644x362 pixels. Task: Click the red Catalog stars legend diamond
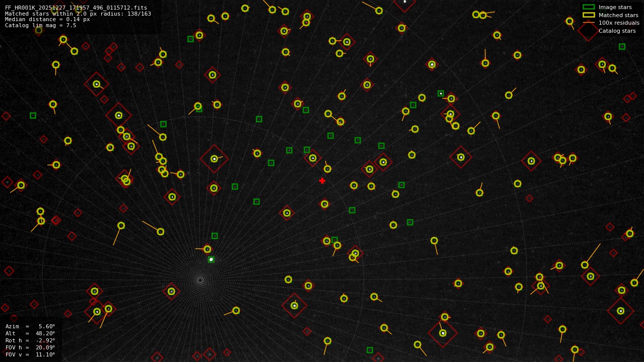coord(588,31)
